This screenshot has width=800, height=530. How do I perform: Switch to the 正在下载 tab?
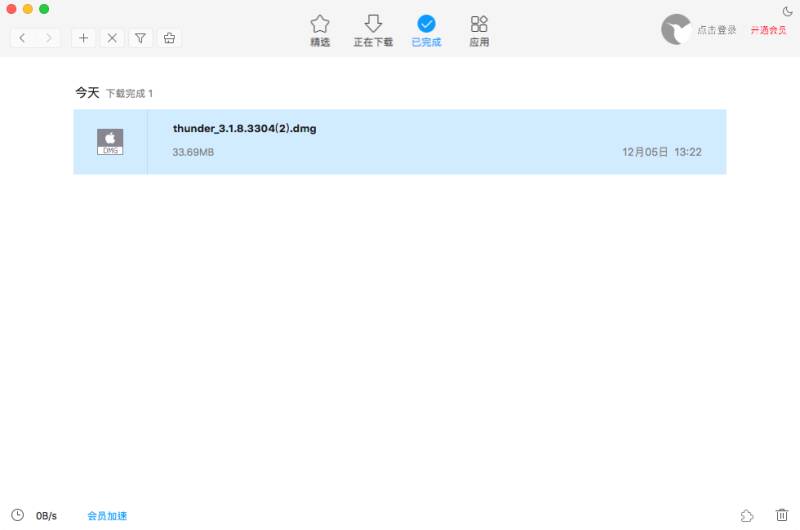373,31
